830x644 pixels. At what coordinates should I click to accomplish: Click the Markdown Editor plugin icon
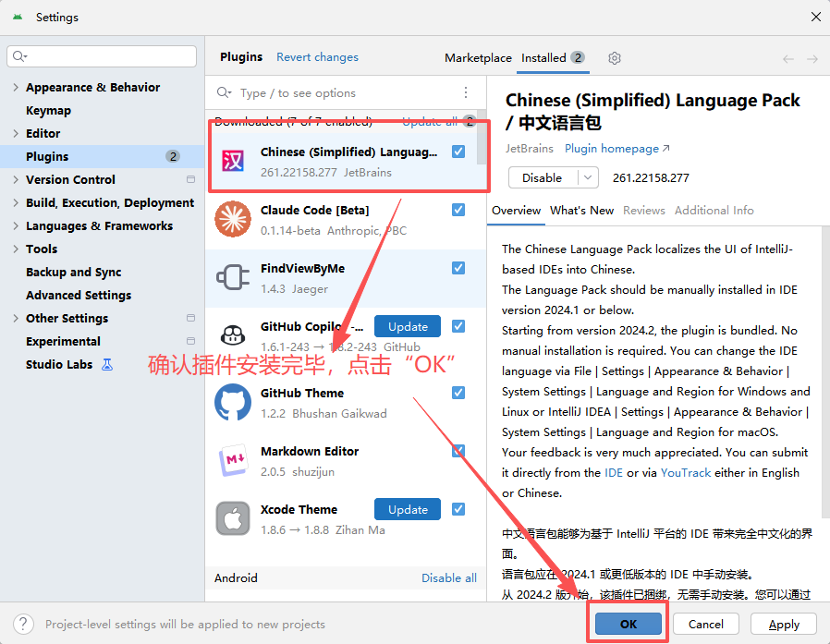pos(233,460)
